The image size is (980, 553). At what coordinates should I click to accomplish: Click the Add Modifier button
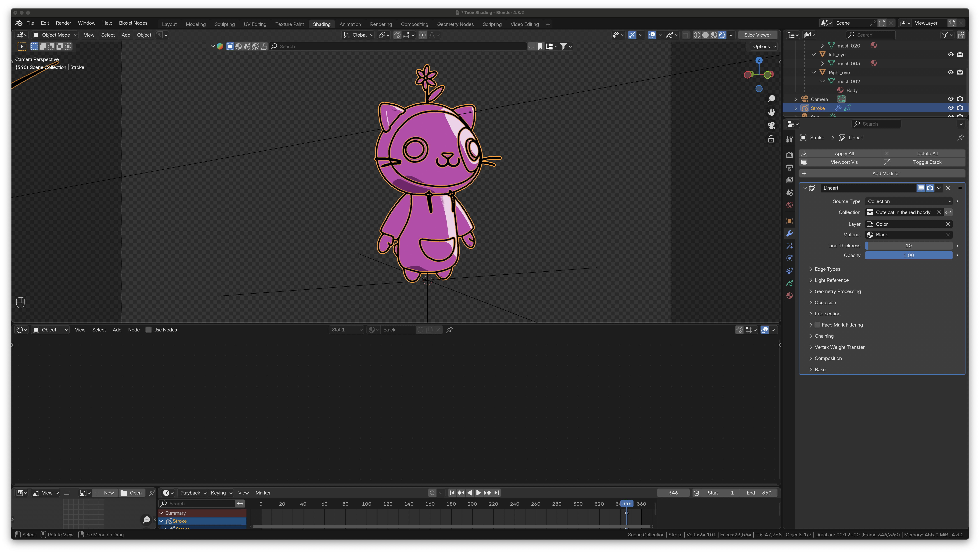pyautogui.click(x=882, y=174)
